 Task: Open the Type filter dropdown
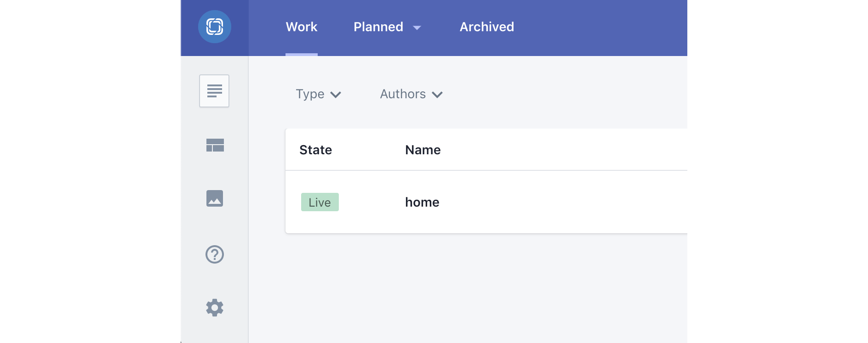pyautogui.click(x=310, y=94)
